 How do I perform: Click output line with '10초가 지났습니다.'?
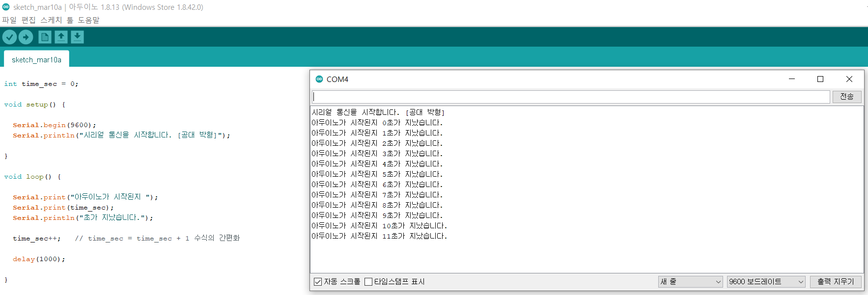point(379,226)
